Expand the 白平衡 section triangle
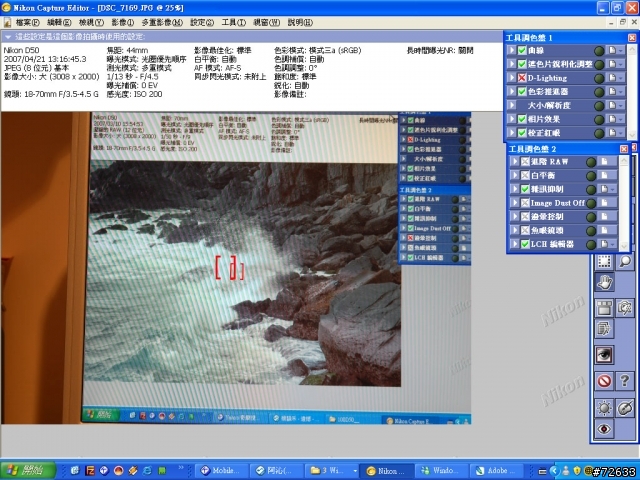This screenshot has width=640, height=480. [515, 176]
